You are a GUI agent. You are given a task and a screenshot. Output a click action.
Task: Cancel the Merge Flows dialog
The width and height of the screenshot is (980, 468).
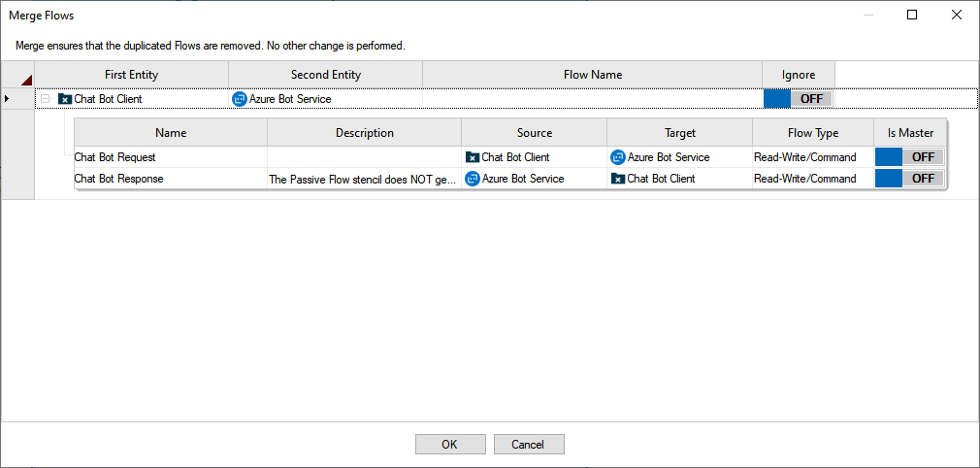tap(529, 445)
